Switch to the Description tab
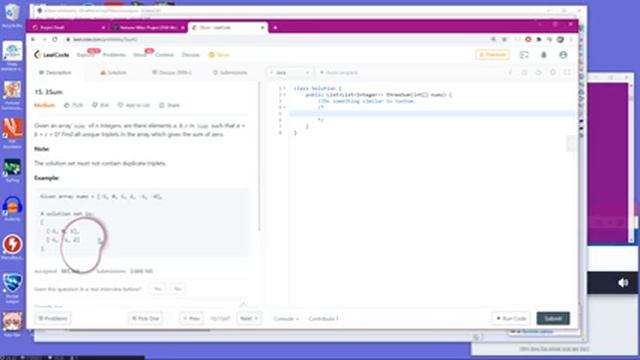Image resolution: width=640 pixels, height=360 pixels. 55,73
